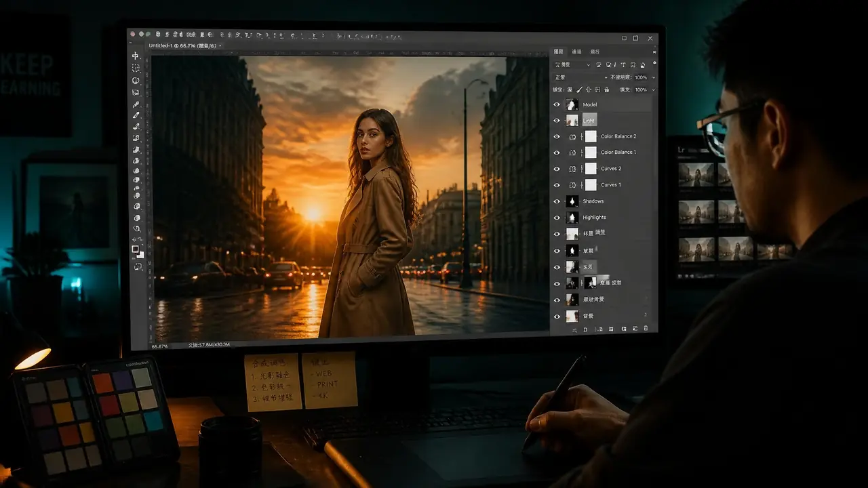Select the Move tool in the toolbar

pyautogui.click(x=136, y=56)
